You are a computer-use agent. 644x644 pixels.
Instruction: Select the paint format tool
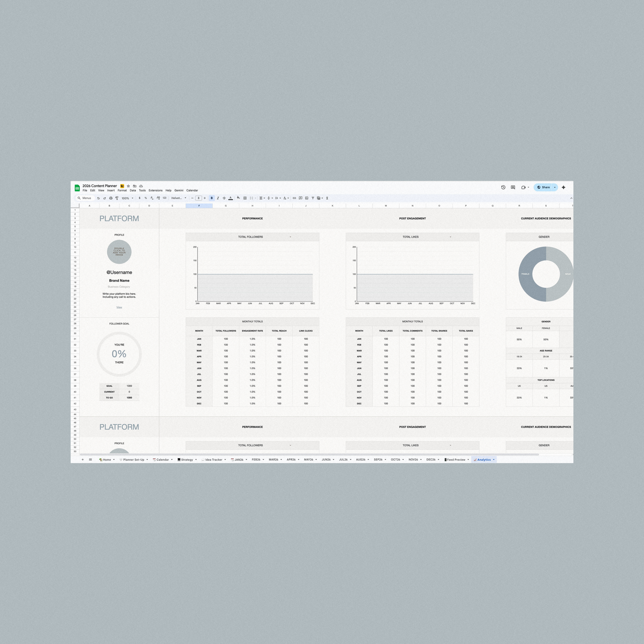(117, 198)
